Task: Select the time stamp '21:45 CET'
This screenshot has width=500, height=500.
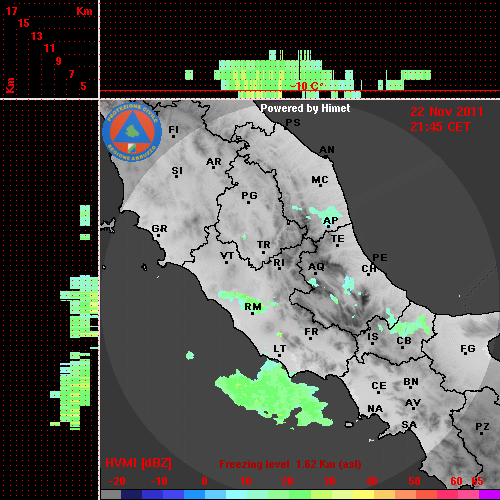Action: click(x=440, y=127)
